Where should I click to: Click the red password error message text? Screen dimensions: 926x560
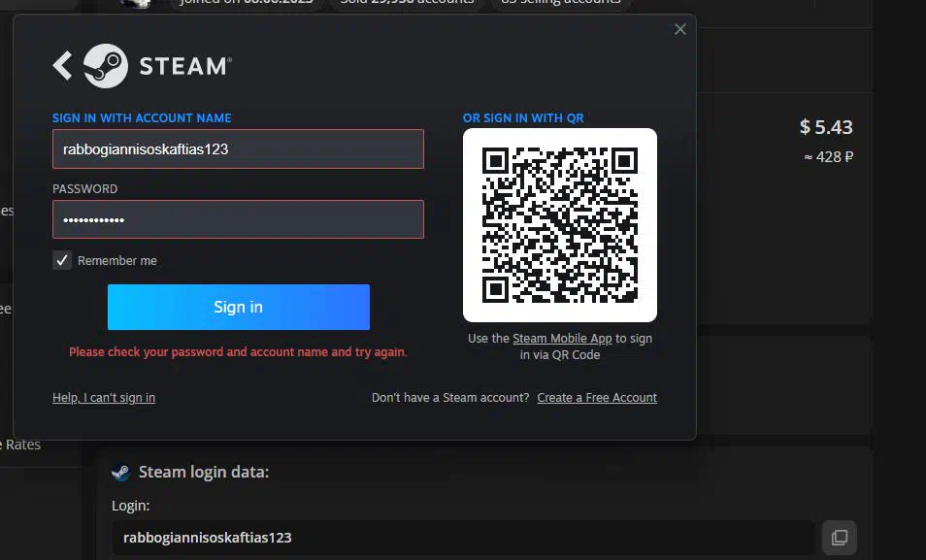pos(238,352)
